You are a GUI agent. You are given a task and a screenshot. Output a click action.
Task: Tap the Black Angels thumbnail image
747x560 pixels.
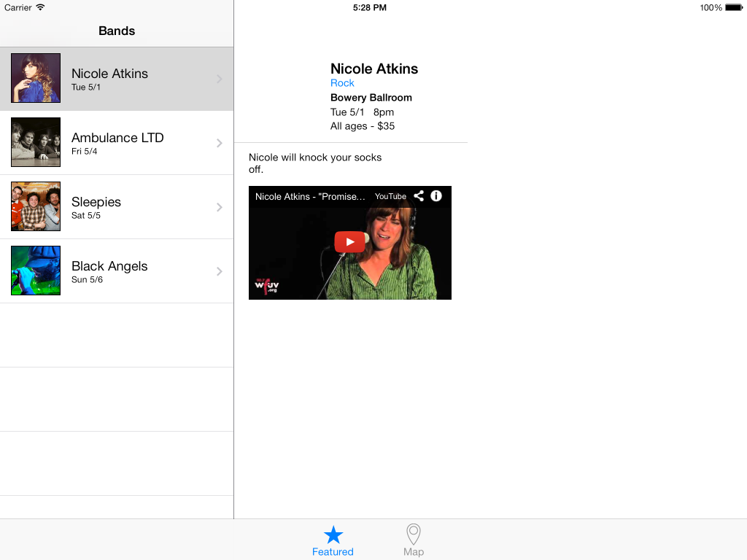[35, 270]
